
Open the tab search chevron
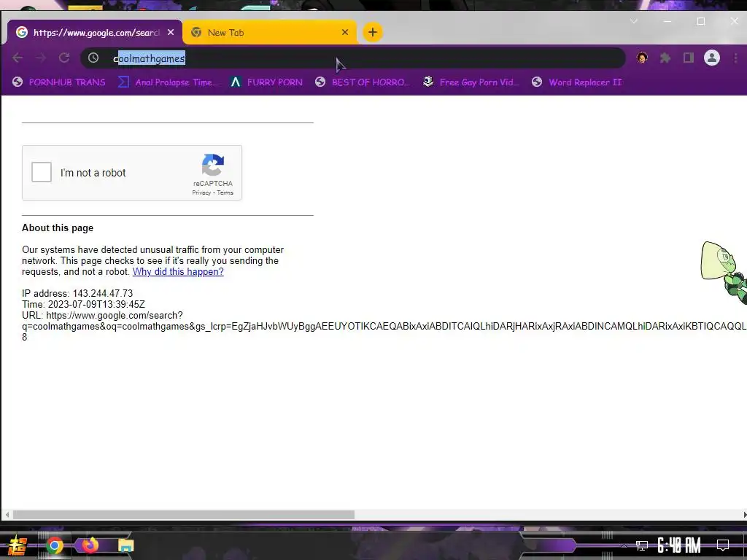(x=634, y=21)
